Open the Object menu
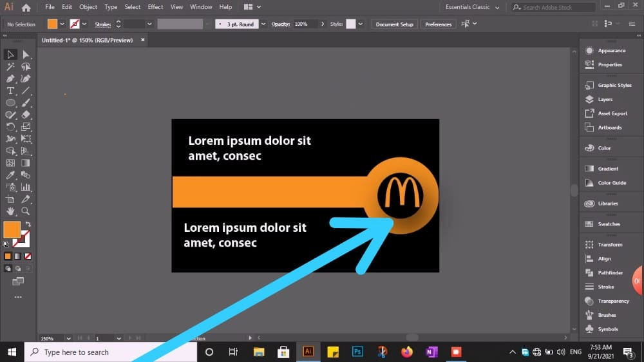Viewport: 644px width, 362px height. coord(88,7)
